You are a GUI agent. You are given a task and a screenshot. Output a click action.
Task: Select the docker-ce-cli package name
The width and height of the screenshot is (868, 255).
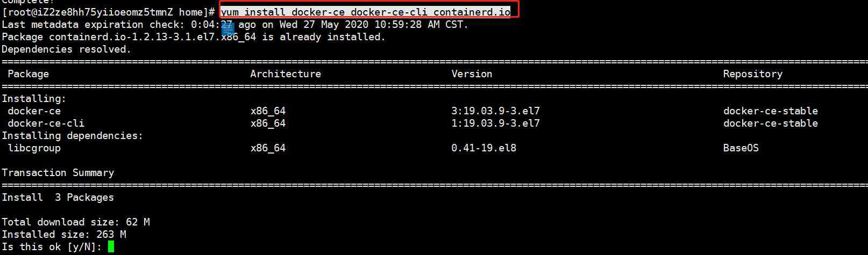point(46,123)
